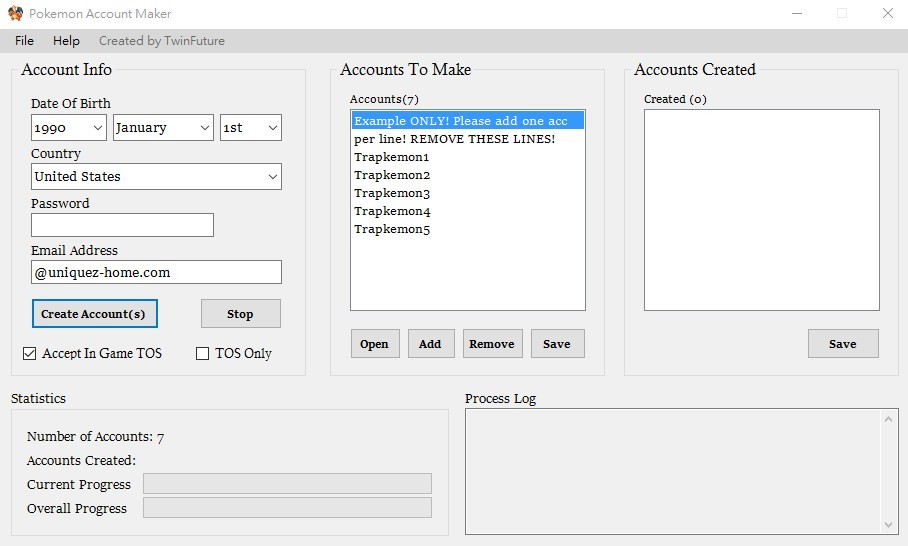908x546 pixels.
Task: Expand the birth month dropdown showing January
Action: tap(163, 128)
